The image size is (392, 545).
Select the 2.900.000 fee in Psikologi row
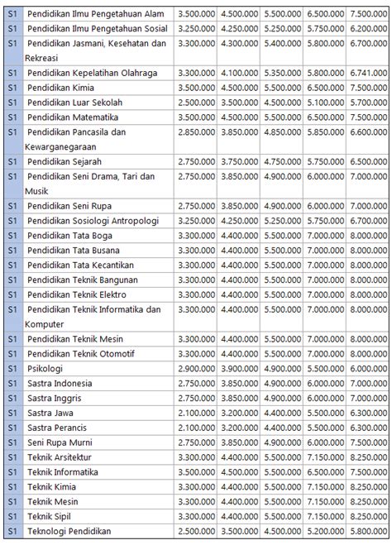(x=196, y=369)
